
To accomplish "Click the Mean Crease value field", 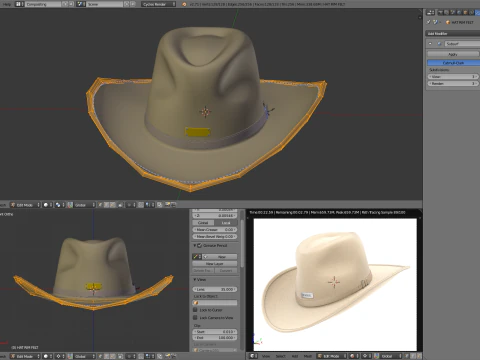I will coord(215,230).
